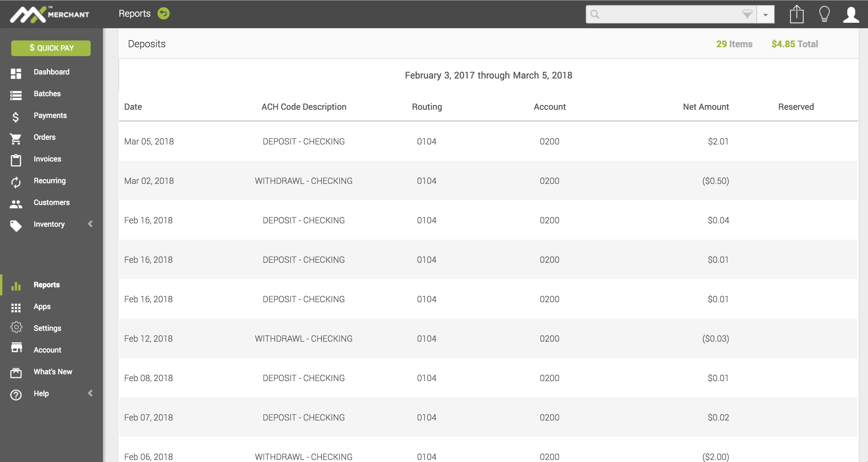Viewport: 868px width, 462px height.
Task: Expand the Inventory submenu chevron
Action: [x=90, y=224]
